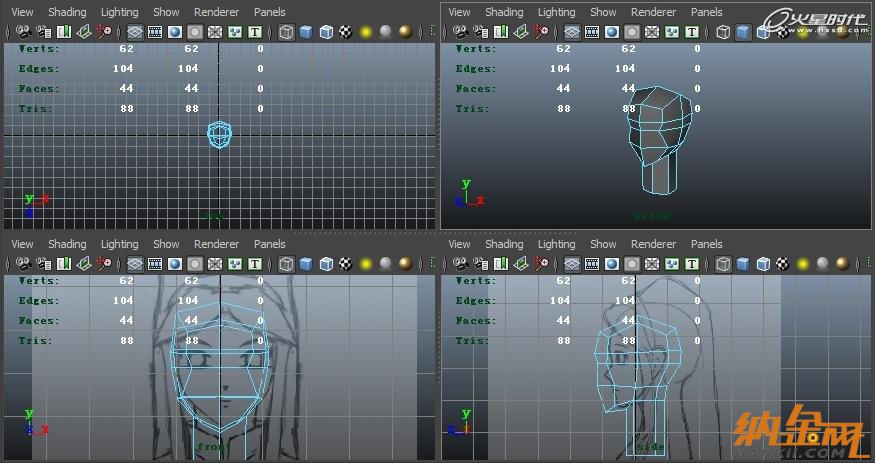This screenshot has height=463, width=875.
Task: Click Image Plane icon in side panel
Action: (521, 264)
